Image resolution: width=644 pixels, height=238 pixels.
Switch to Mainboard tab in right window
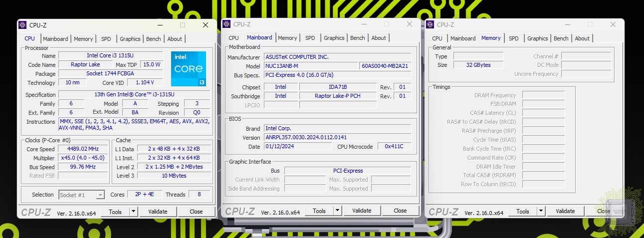click(463, 38)
